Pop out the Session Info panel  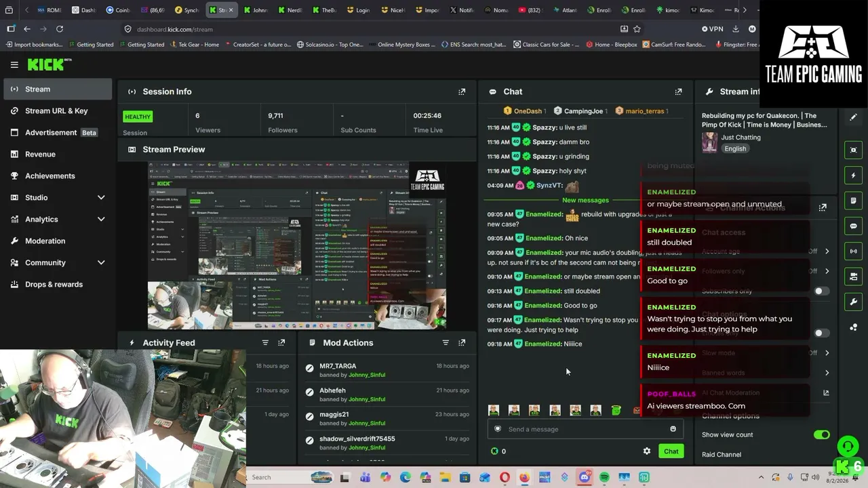[462, 91]
